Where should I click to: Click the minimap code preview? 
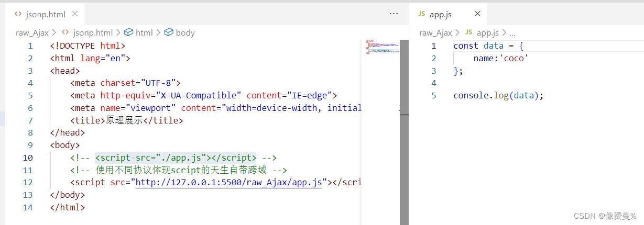(383, 47)
